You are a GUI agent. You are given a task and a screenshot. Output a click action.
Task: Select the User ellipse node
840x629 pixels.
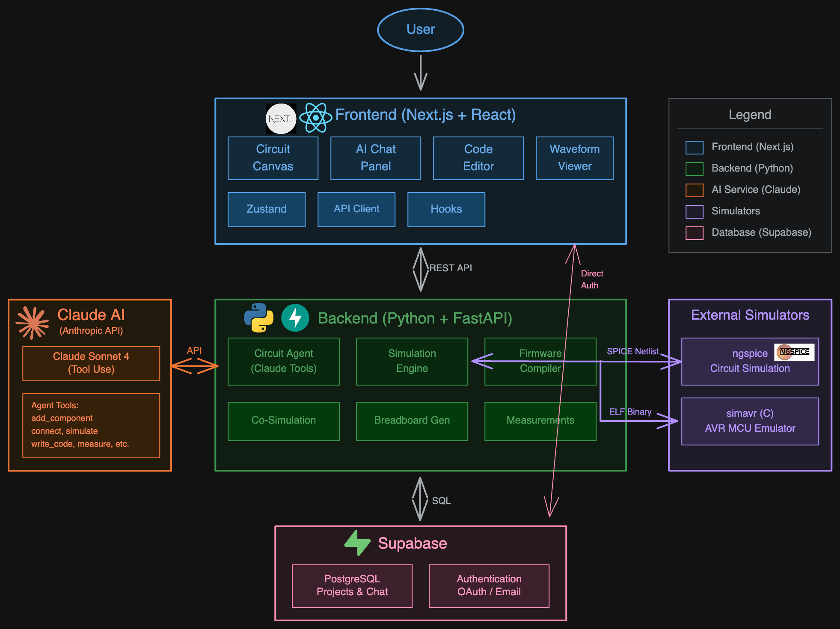pyautogui.click(x=421, y=30)
